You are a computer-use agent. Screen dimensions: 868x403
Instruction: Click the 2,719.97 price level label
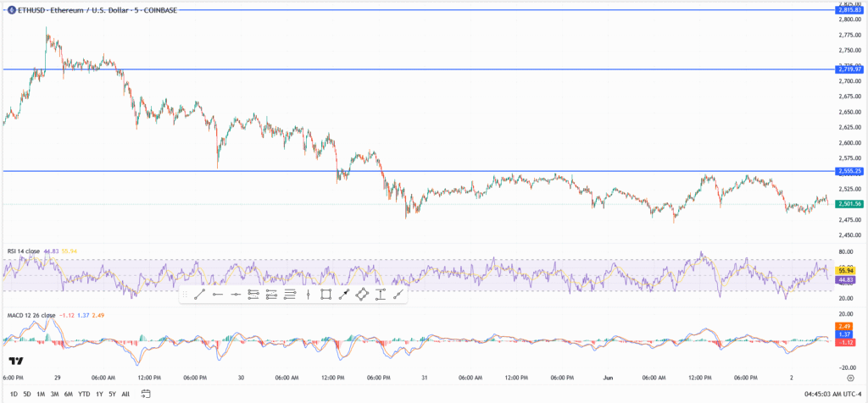tap(849, 69)
